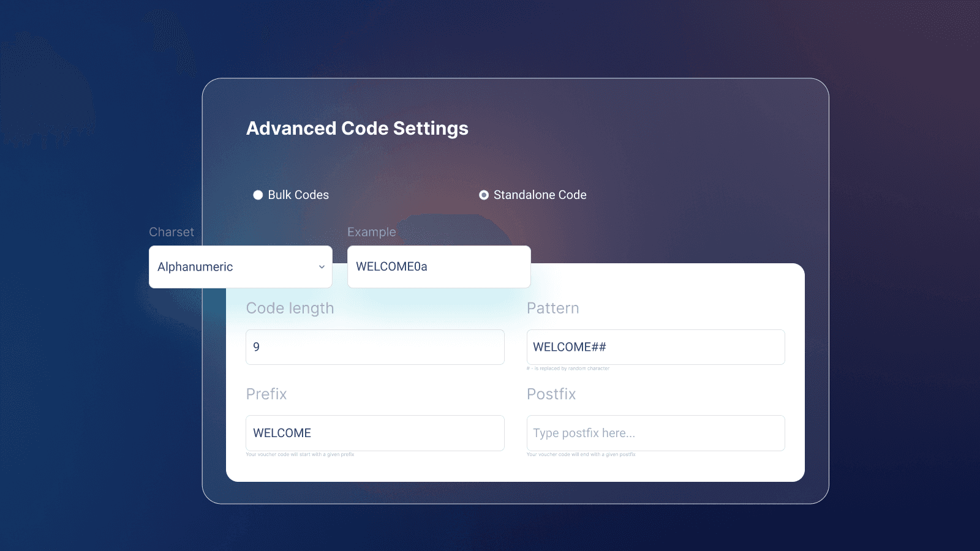Click the Advanced Code Settings heading
The image size is (980, 551).
[357, 129]
